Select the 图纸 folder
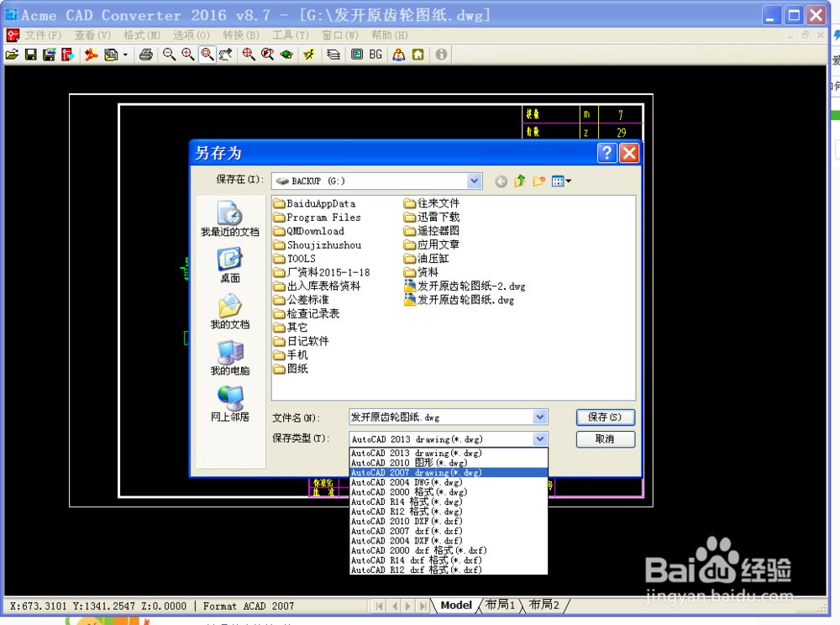 click(291, 369)
